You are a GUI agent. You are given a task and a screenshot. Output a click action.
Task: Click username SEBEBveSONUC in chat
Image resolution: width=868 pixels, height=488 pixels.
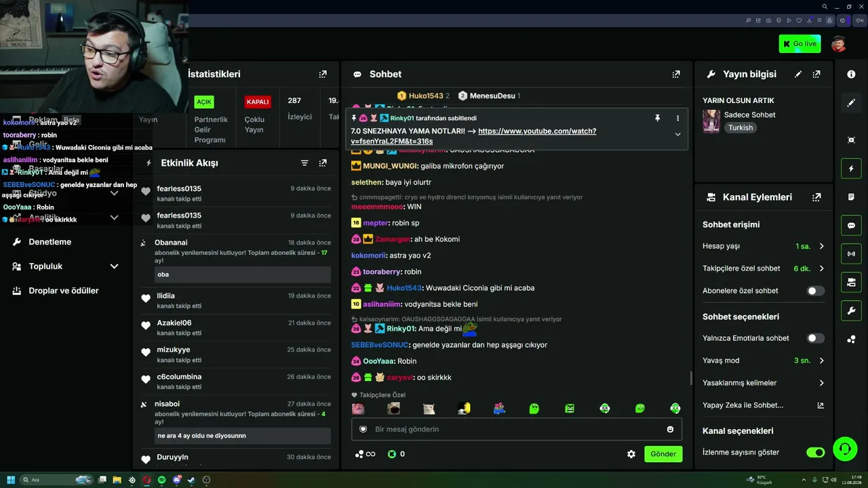point(380,345)
